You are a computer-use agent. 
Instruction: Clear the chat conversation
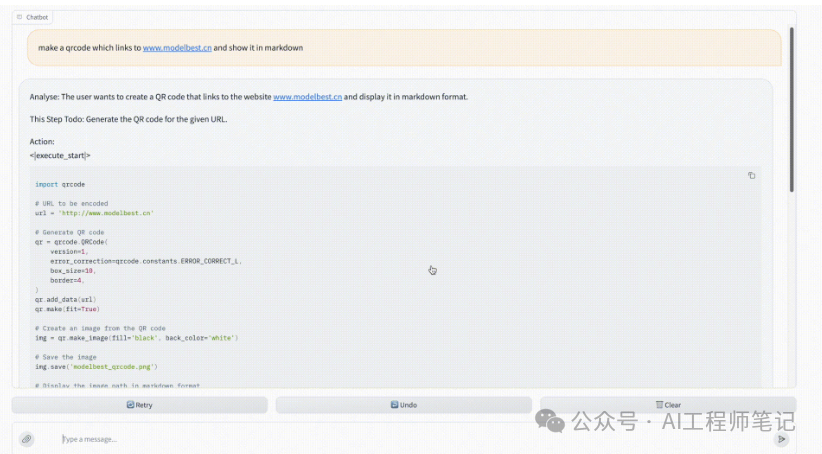pos(667,405)
